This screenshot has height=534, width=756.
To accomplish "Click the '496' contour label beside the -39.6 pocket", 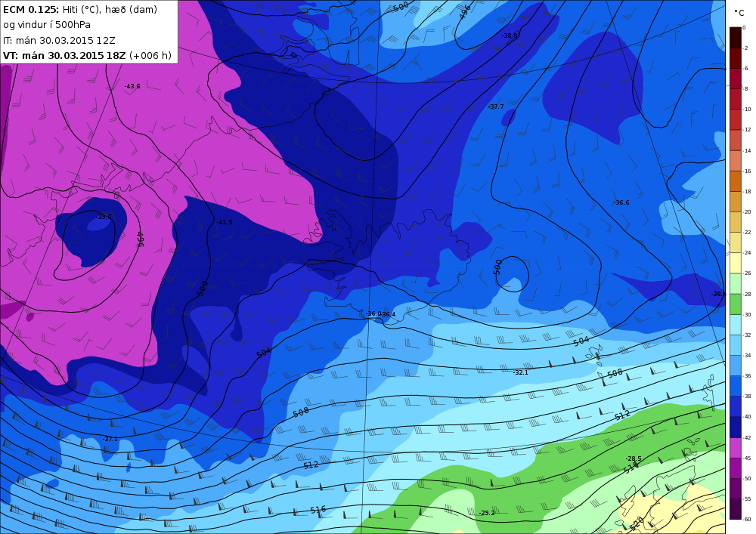I will pyautogui.click(x=140, y=239).
